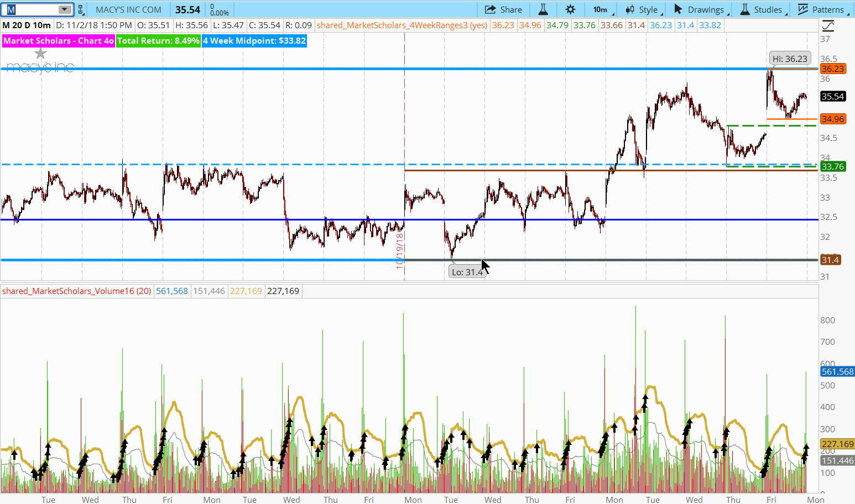The height and width of the screenshot is (504, 855).
Task: Click the L: 35.47 low value
Action: point(228,25)
